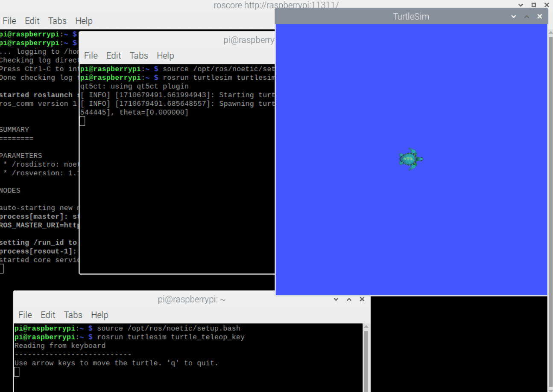Minimize the TurtleSim window
The height and width of the screenshot is (392, 553).
pyautogui.click(x=514, y=17)
